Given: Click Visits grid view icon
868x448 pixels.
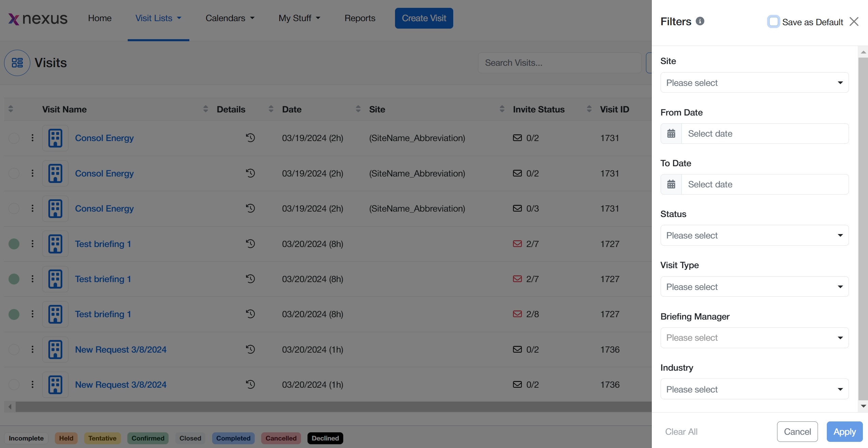Looking at the screenshot, I should click(17, 63).
